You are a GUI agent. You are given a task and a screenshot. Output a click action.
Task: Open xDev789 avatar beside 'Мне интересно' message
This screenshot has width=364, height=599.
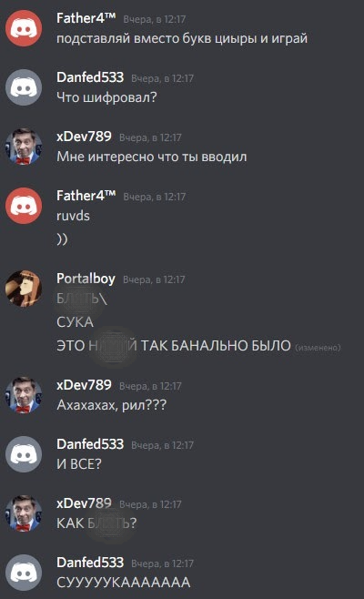click(24, 147)
